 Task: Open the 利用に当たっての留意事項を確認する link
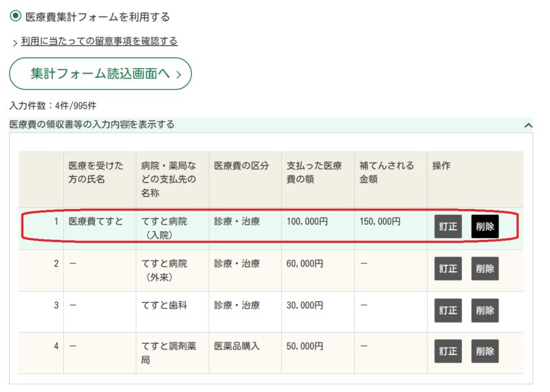[x=99, y=41]
